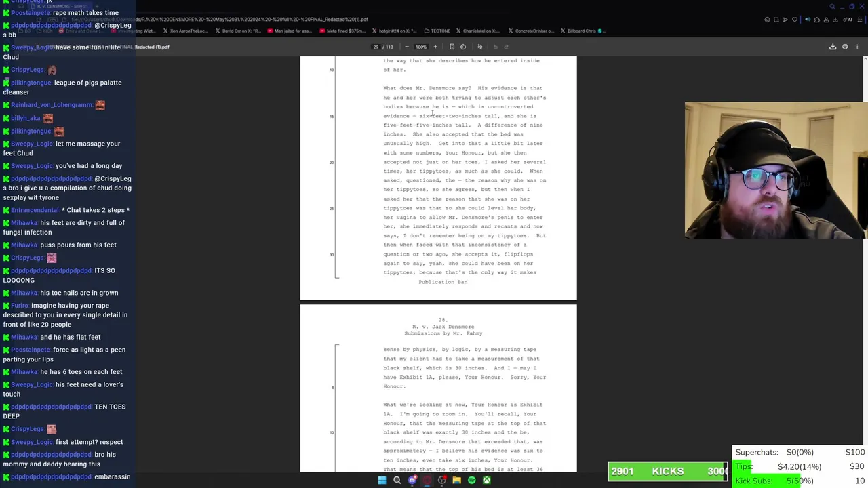Open the 'hotgirl#24 on X' bookmark
Screen dimensions: 868x488
coord(396,30)
